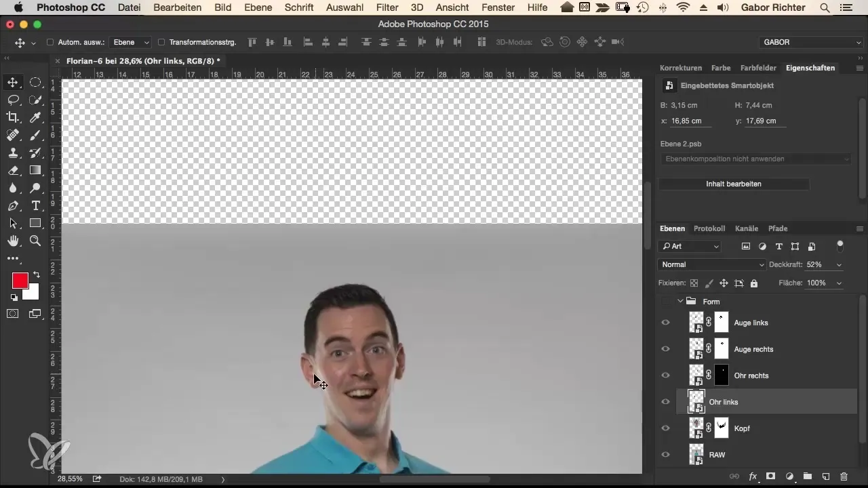The height and width of the screenshot is (488, 868).
Task: Select the Path Selection tool
Action: (x=13, y=224)
